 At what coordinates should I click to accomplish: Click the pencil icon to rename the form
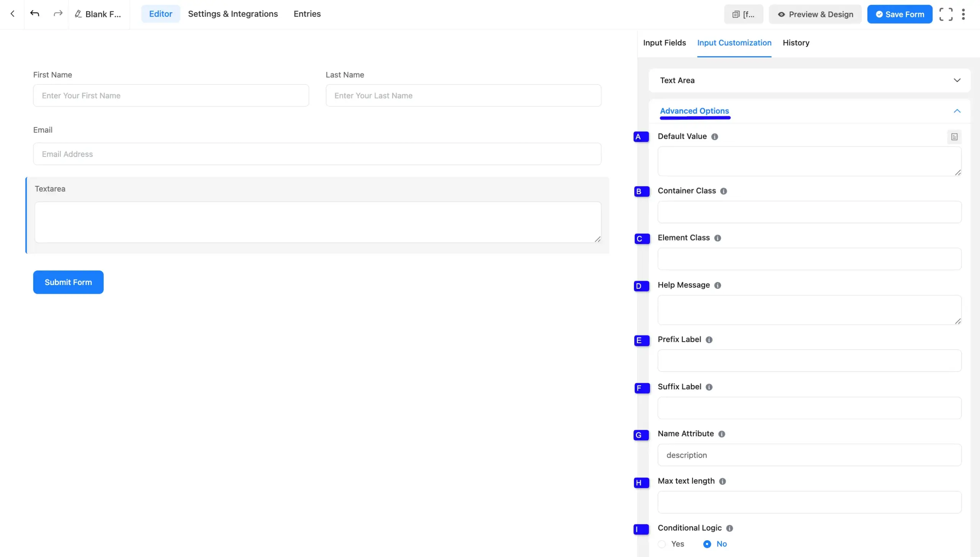click(x=78, y=14)
